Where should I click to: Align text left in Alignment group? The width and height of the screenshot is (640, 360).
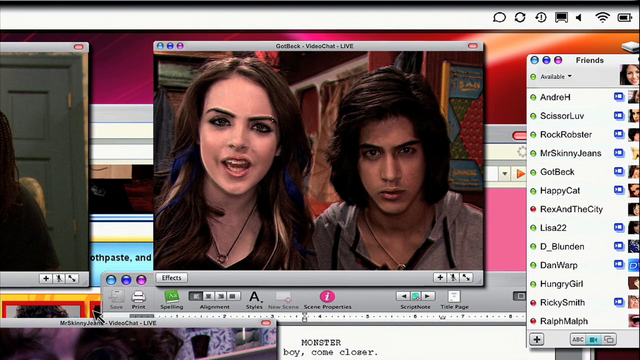pos(196,296)
